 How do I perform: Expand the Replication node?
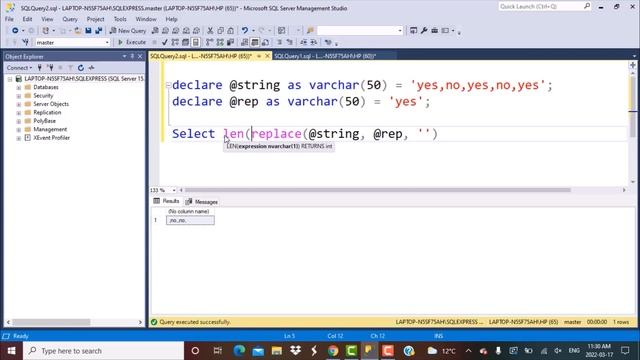click(19, 113)
